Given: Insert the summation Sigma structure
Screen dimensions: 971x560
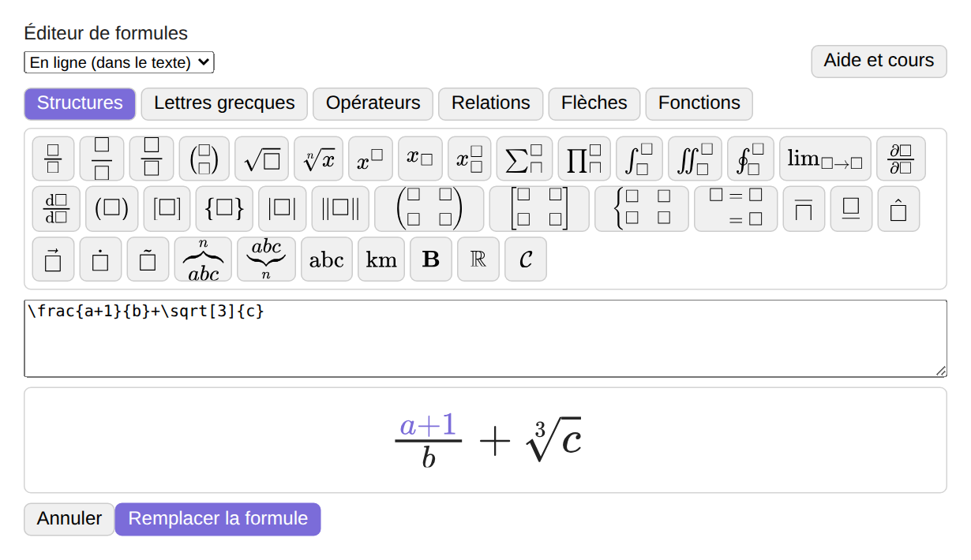Looking at the screenshot, I should pyautogui.click(x=525, y=159).
